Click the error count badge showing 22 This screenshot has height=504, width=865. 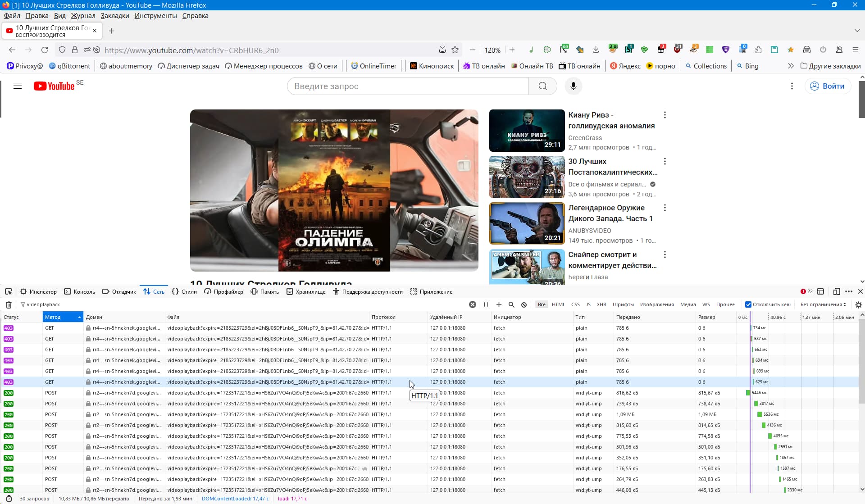click(806, 291)
